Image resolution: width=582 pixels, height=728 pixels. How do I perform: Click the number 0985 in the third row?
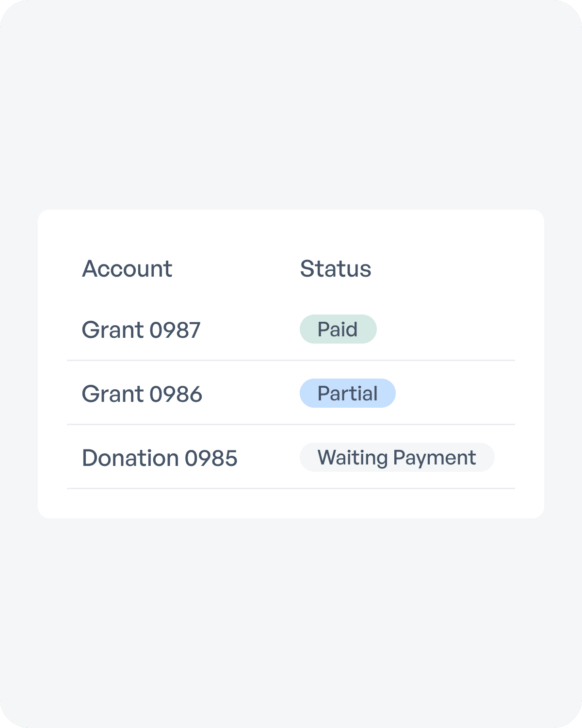(x=211, y=458)
